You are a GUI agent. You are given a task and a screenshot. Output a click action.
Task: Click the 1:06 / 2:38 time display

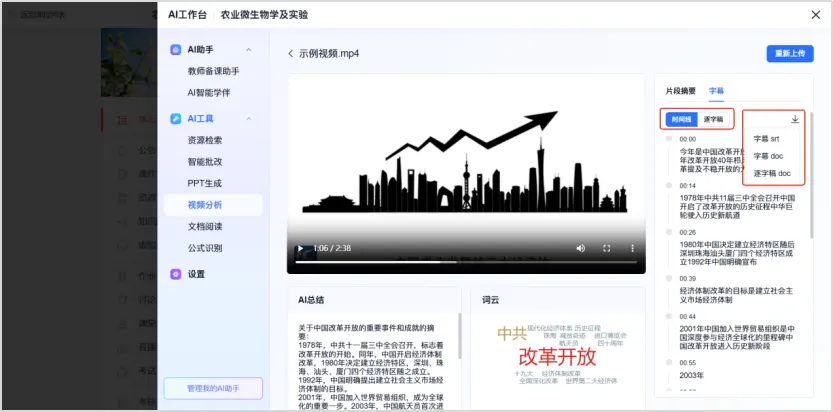tap(332, 248)
